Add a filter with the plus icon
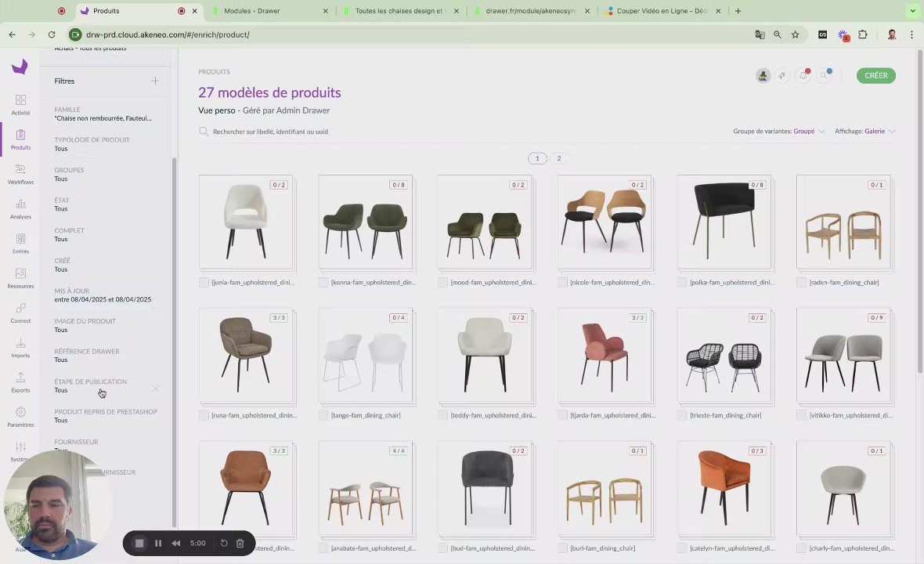The image size is (924, 564). tap(155, 81)
